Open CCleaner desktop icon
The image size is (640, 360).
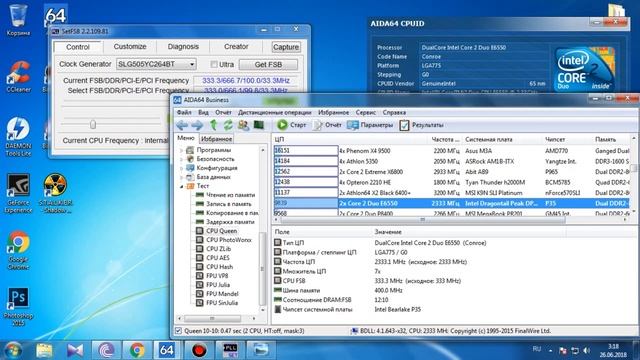pos(18,76)
